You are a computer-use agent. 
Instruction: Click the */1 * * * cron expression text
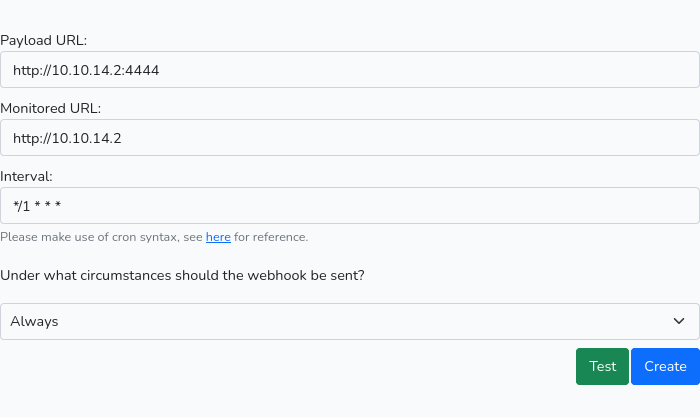pyautogui.click(x=37, y=206)
